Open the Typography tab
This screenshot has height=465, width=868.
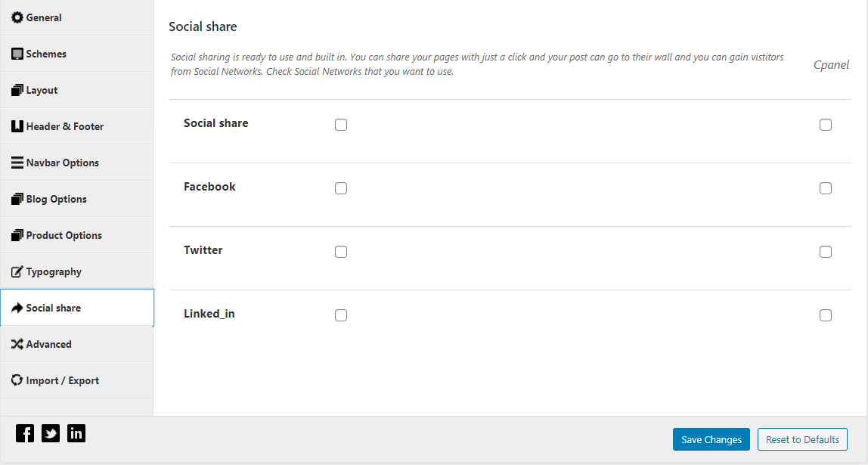(76, 271)
